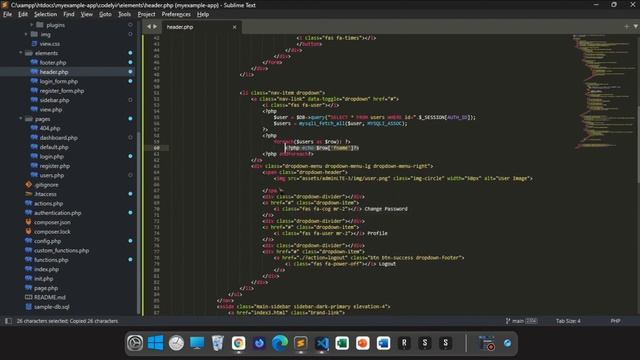Open page.php file
This screenshot has height=360, width=640.
(46, 288)
